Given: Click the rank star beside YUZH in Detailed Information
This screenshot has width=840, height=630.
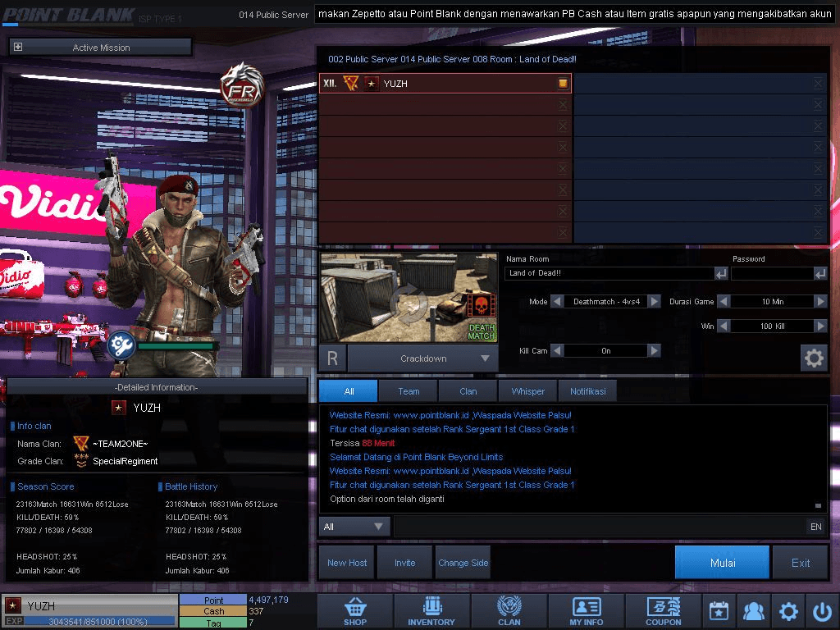Looking at the screenshot, I should click(x=119, y=409).
